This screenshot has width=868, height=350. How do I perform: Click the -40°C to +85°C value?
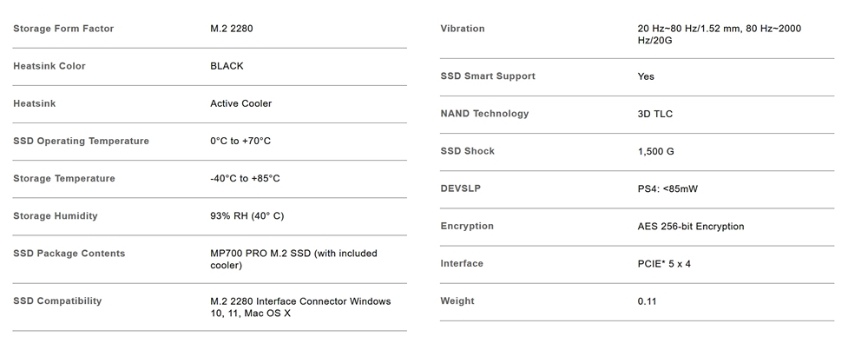[x=246, y=178]
